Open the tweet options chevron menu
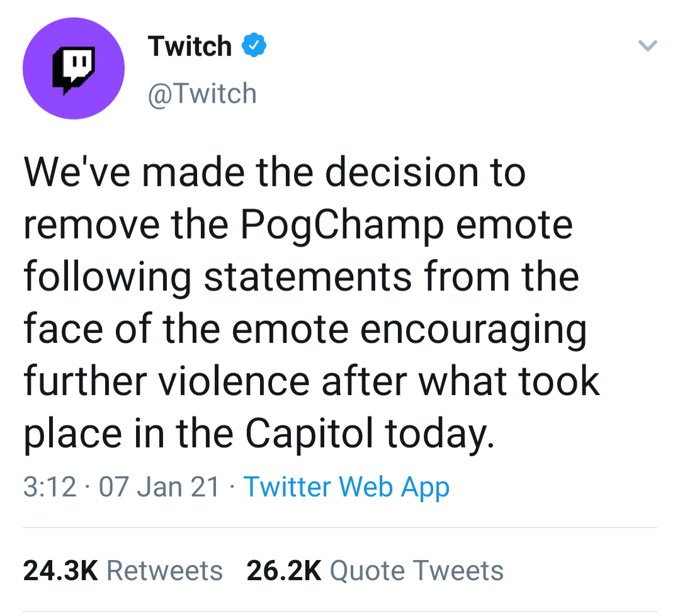 pos(647,46)
